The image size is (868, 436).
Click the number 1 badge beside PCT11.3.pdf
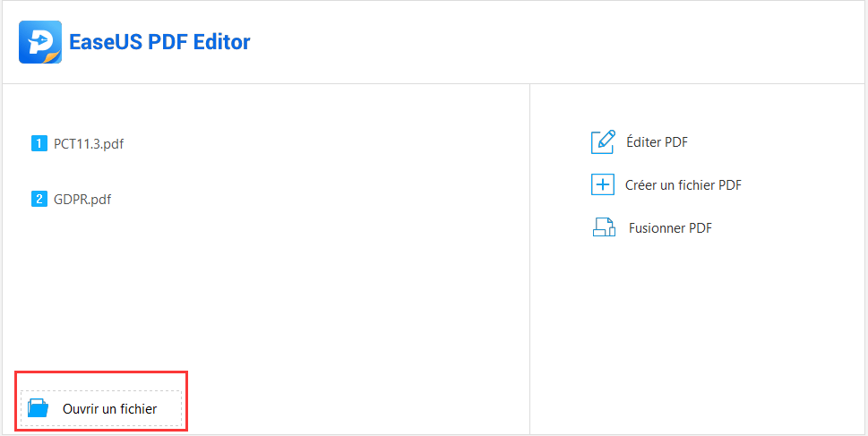tap(39, 144)
